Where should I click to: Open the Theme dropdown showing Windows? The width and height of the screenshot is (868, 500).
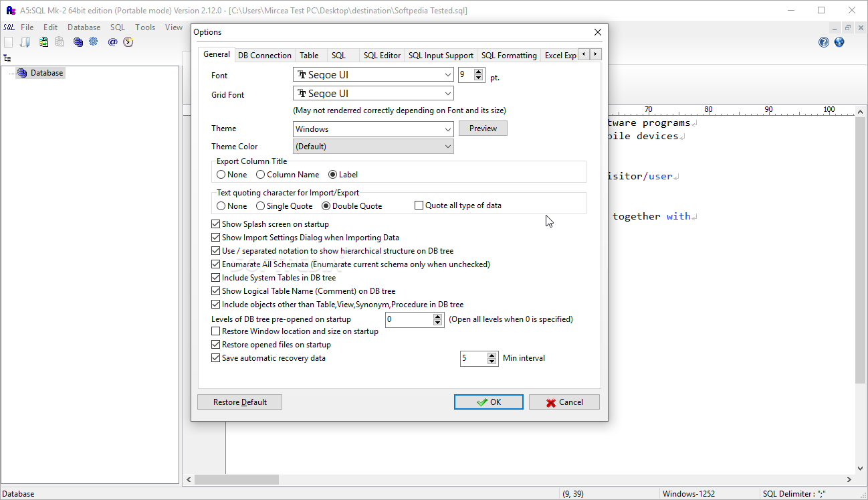(373, 129)
